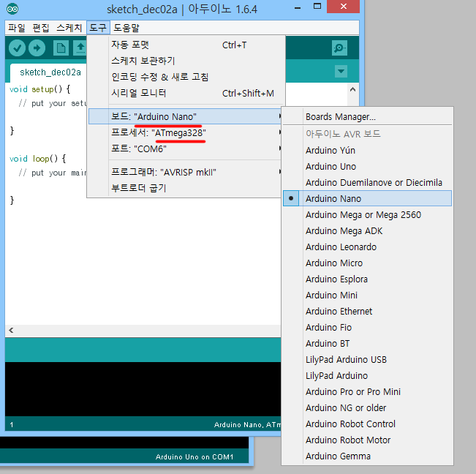Select Arduino Ethernet board

[x=367, y=311]
